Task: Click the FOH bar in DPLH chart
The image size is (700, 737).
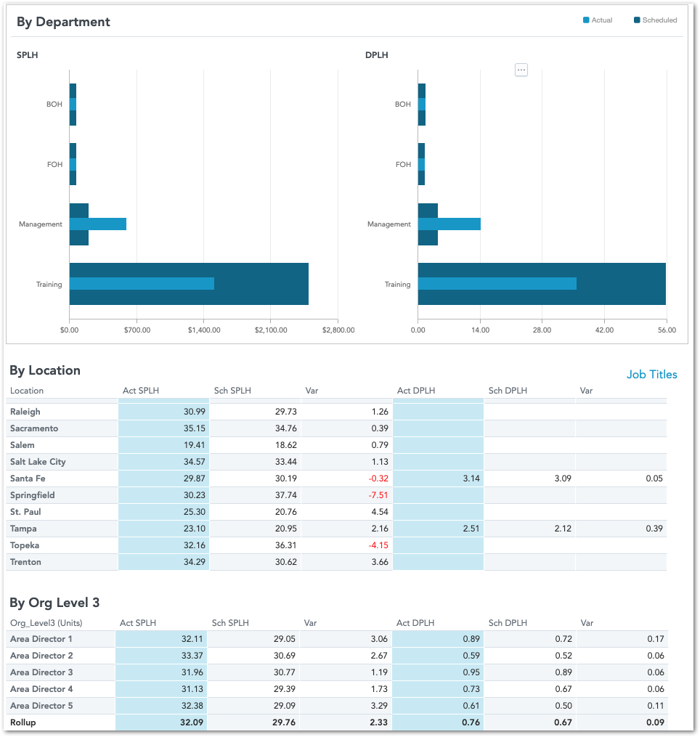Action: tap(422, 164)
